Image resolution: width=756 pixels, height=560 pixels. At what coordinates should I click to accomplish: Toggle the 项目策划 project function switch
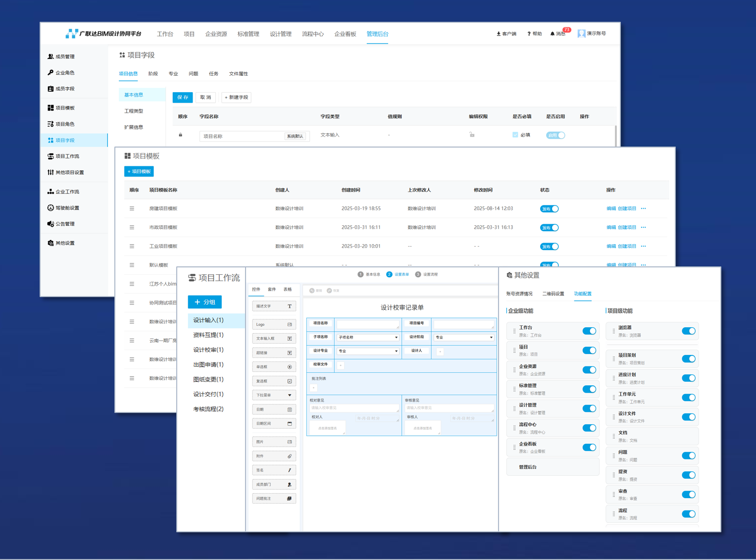(x=688, y=359)
